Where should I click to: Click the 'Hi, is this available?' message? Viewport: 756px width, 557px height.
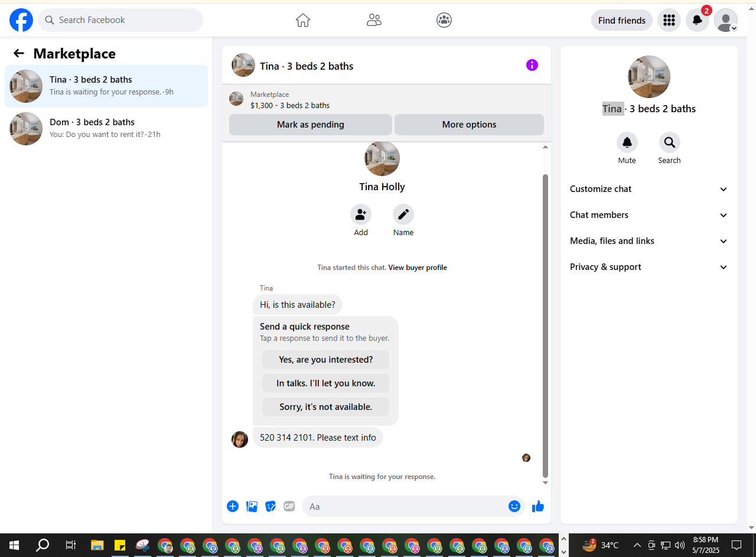pyautogui.click(x=298, y=305)
